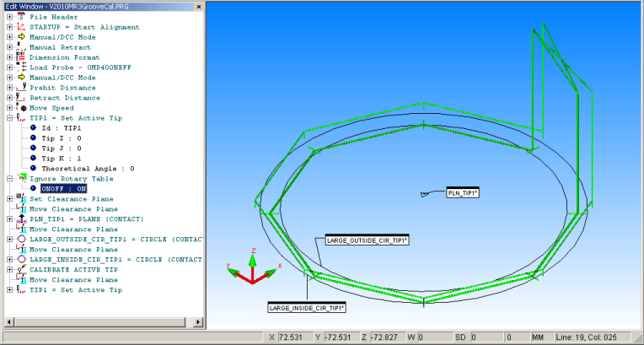Click the Move Speed icon

point(21,108)
